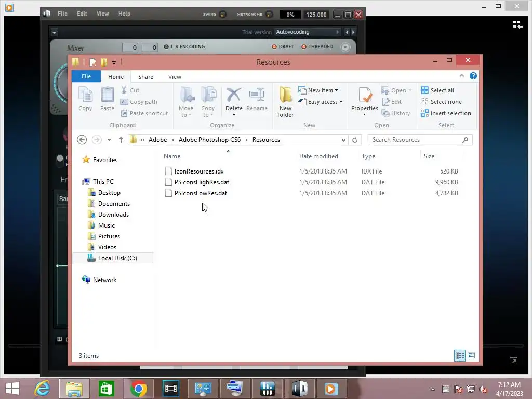Open Windows Store from the taskbar
The height and width of the screenshot is (399, 532).
[106, 389]
